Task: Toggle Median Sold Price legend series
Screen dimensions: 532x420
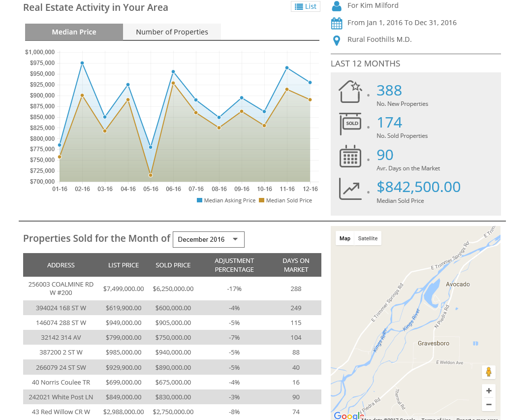Action: pyautogui.click(x=285, y=200)
